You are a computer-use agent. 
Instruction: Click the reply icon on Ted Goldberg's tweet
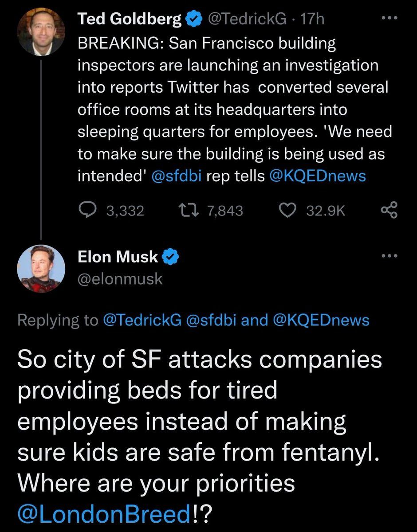pos(88,210)
